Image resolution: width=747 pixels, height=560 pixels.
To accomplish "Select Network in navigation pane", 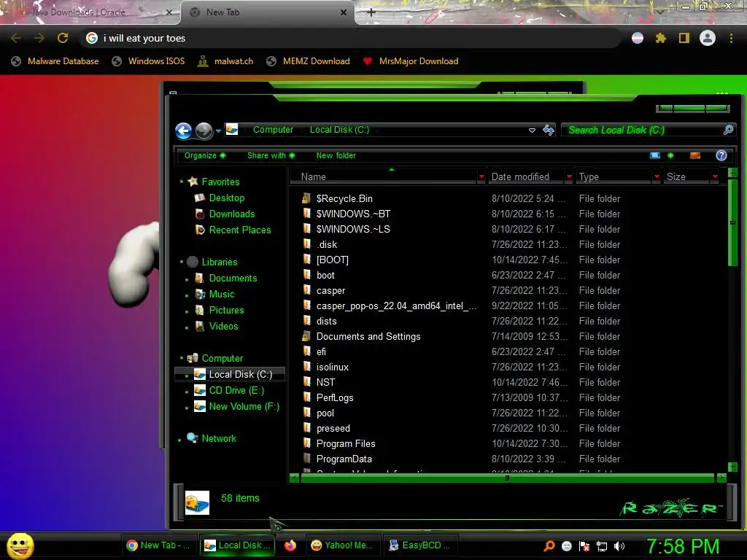I will [x=219, y=438].
